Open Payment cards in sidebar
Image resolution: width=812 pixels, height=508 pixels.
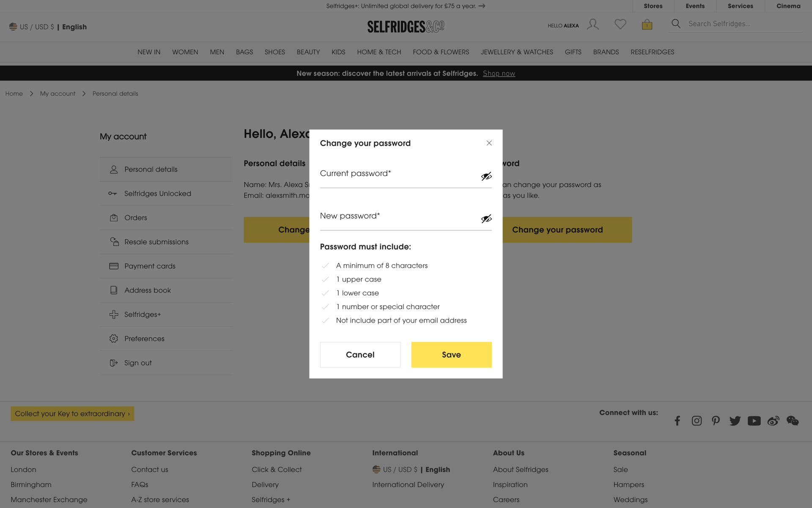tap(166, 266)
